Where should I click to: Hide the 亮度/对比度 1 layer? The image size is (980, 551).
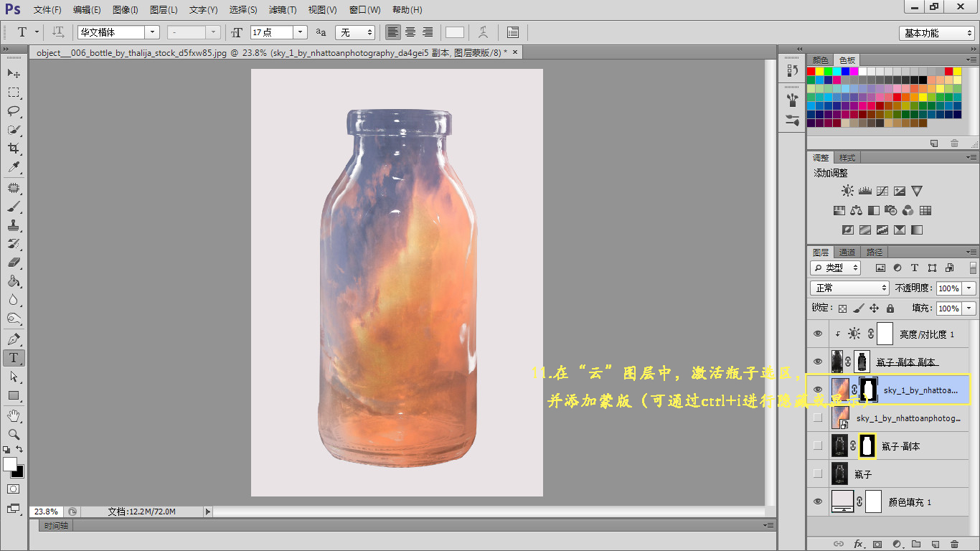pyautogui.click(x=817, y=334)
